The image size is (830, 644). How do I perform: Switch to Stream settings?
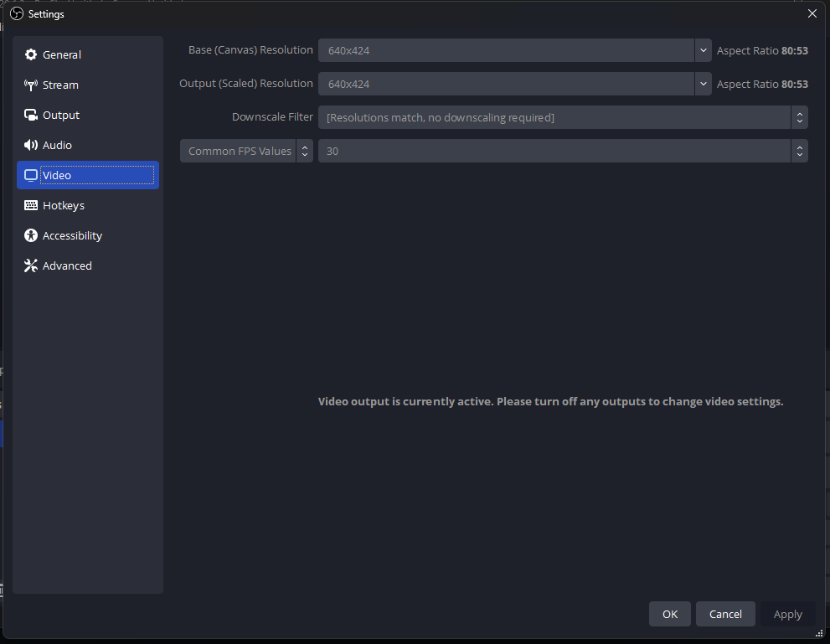tap(88, 85)
